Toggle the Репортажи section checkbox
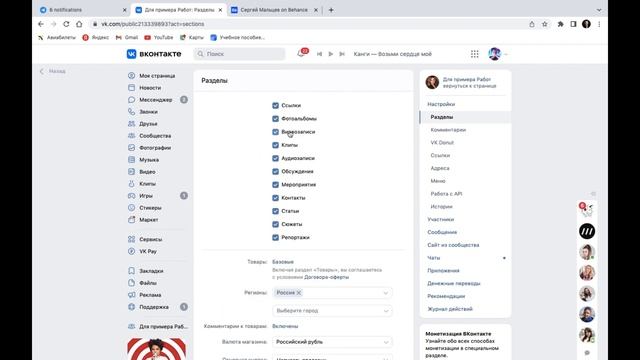This screenshot has height=360, width=640. 276,238
